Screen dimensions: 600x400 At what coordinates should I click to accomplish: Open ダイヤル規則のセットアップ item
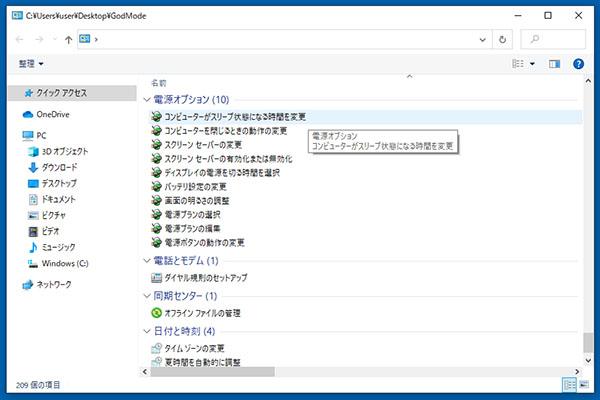(205, 277)
